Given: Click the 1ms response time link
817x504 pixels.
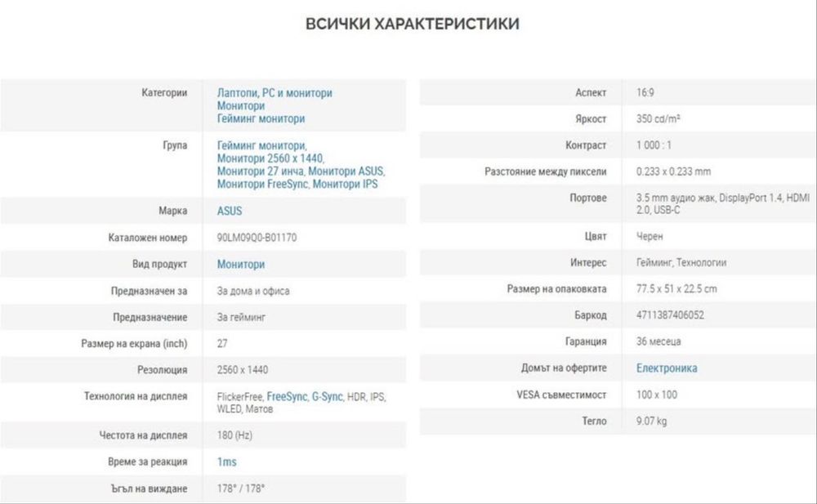Looking at the screenshot, I should coord(227,462).
